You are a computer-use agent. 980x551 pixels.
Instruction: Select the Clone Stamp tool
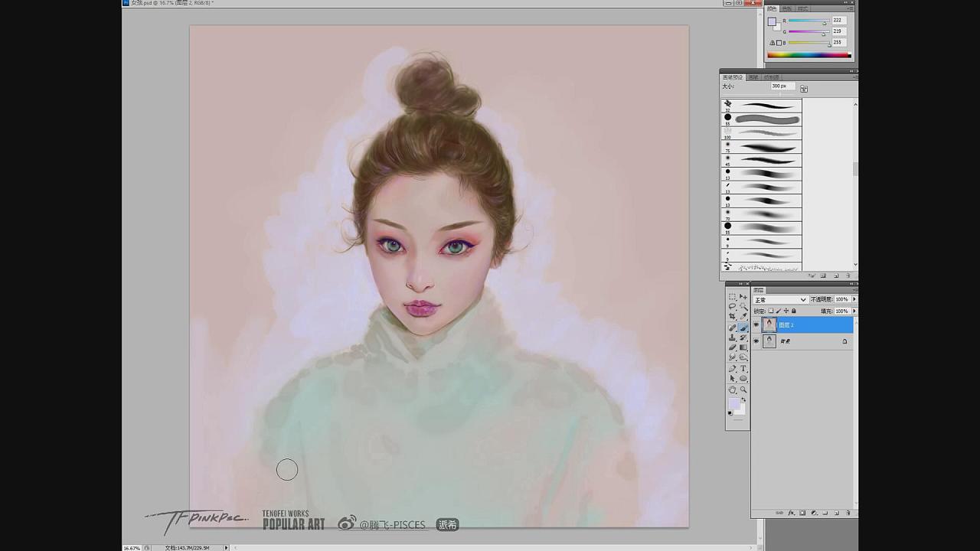click(732, 337)
